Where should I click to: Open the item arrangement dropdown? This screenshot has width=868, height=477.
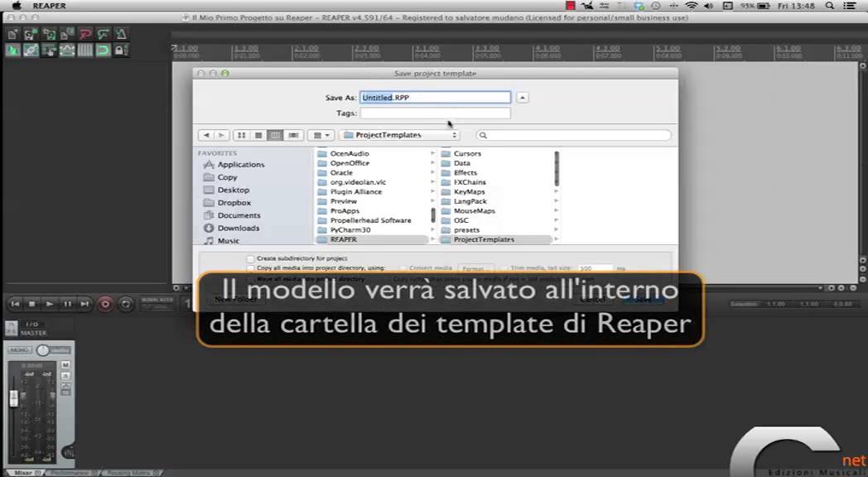pos(321,135)
